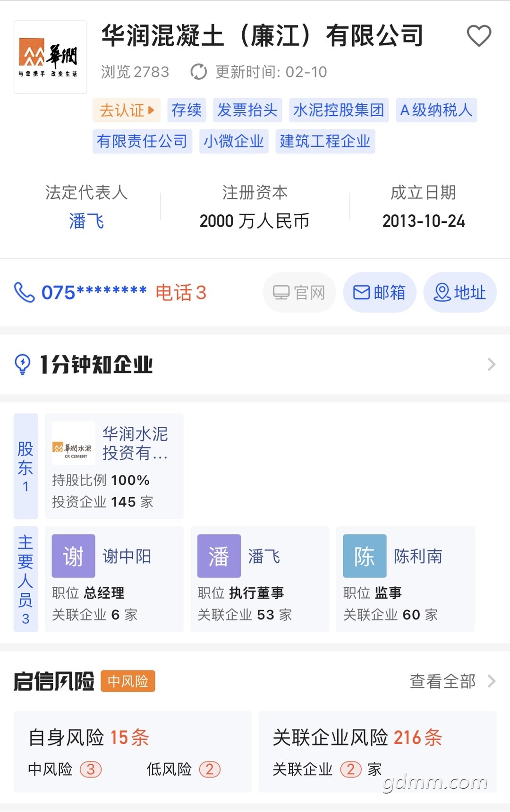The image size is (510, 812).
Task: Open 谢中阳 person name
Action: pyautogui.click(x=127, y=556)
